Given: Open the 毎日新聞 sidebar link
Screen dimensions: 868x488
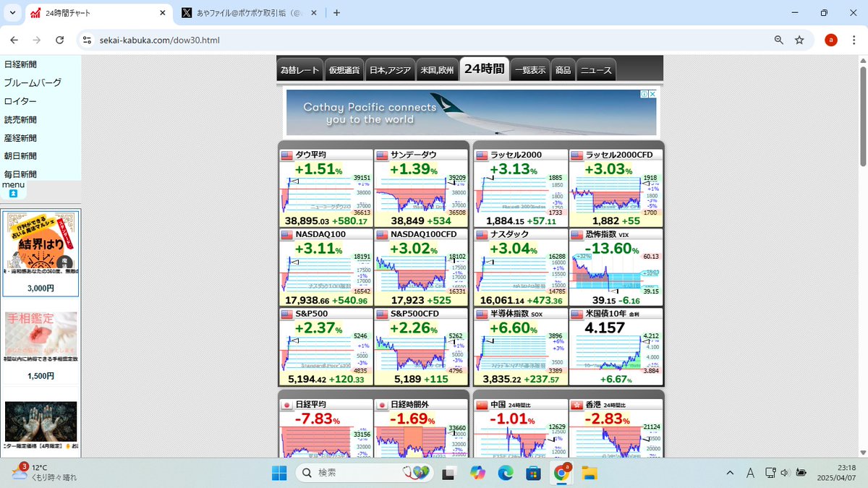Looking at the screenshot, I should [x=20, y=174].
